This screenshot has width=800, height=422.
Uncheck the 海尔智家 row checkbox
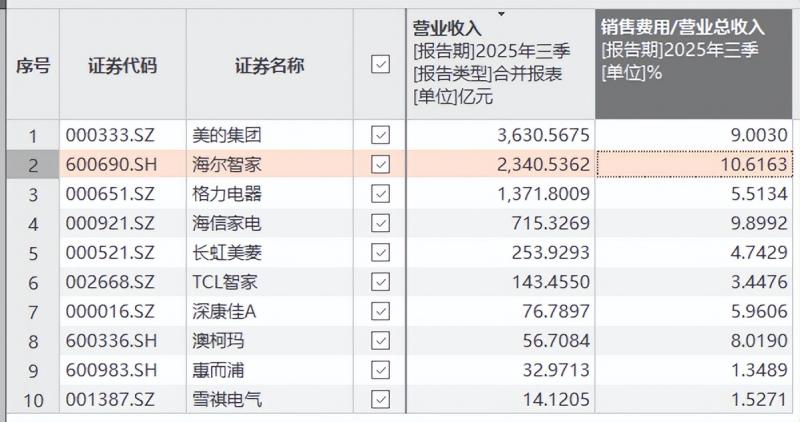pos(380,164)
